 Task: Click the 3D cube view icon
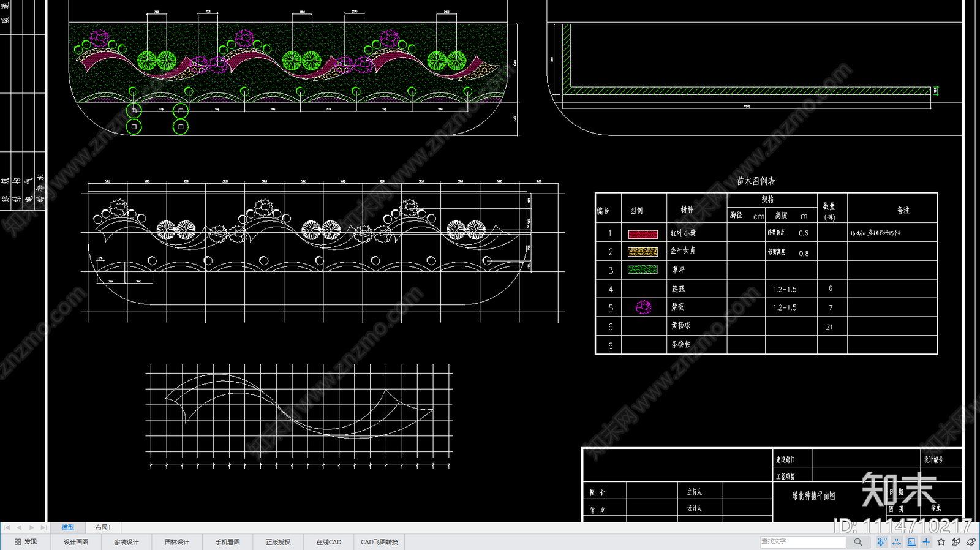(956, 542)
